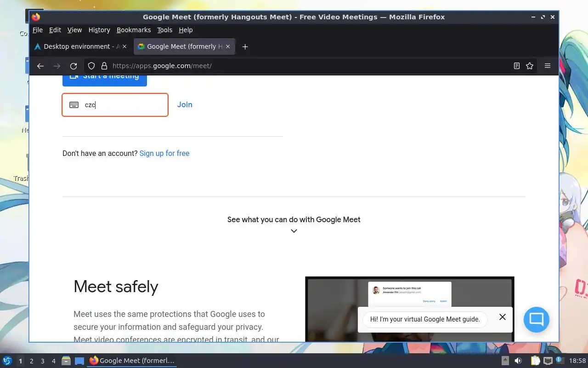Screen dimensions: 588x368
Task: Open the update notifier tray icon
Action: [x=560, y=361]
